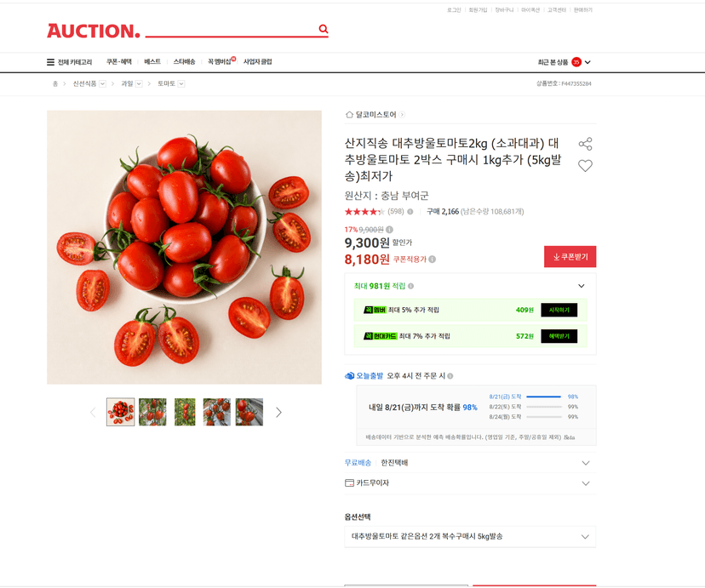The image size is (705, 588).
Task: Expand 무료배송 한진택배 shipping details
Action: [x=586, y=463]
